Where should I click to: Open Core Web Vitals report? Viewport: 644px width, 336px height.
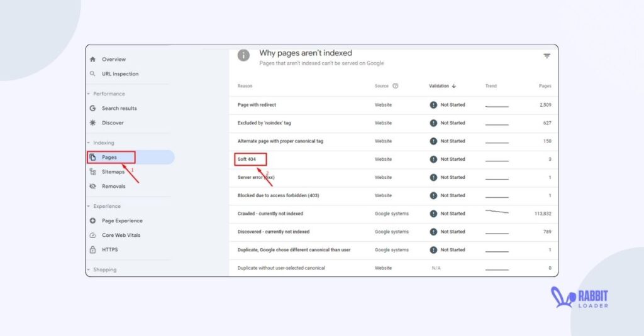(121, 235)
